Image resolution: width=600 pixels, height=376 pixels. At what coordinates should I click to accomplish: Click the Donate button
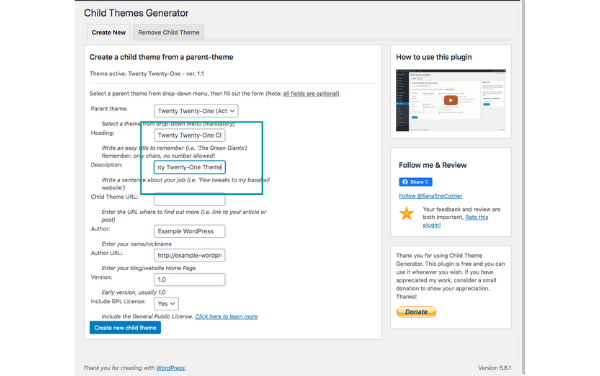416,312
